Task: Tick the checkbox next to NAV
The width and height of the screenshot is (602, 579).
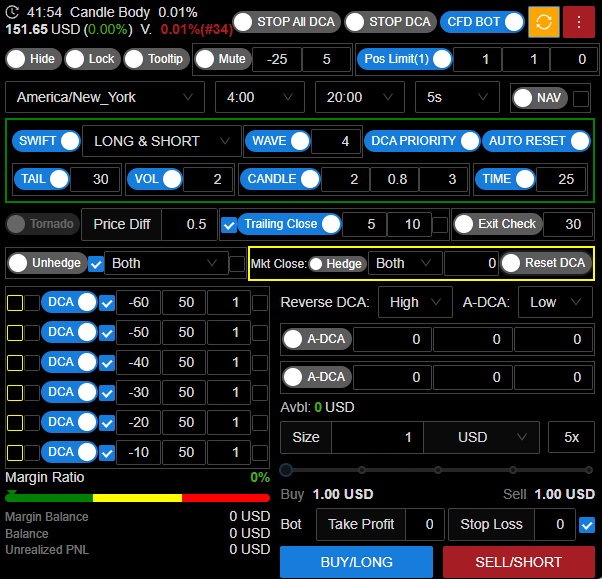Action: [x=581, y=98]
